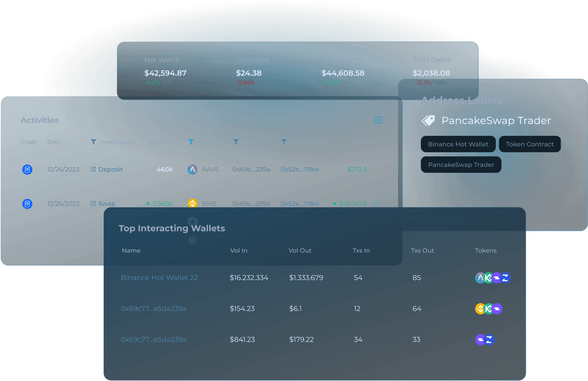This screenshot has width=588, height=381.
Task: Click the $273.5 USD value in Deposit row
Action: pos(357,169)
